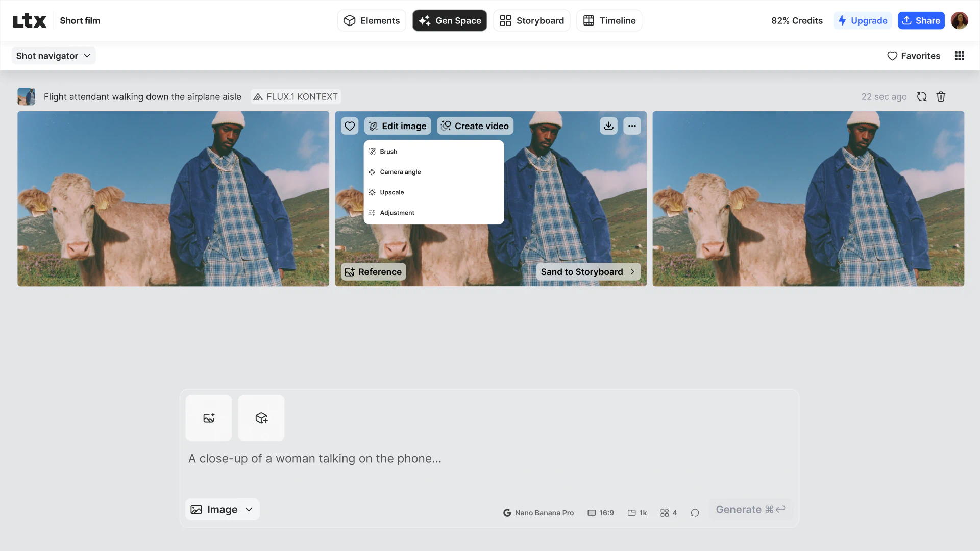Expand the Shot navigator dropdown
980x551 pixels.
[53, 56]
